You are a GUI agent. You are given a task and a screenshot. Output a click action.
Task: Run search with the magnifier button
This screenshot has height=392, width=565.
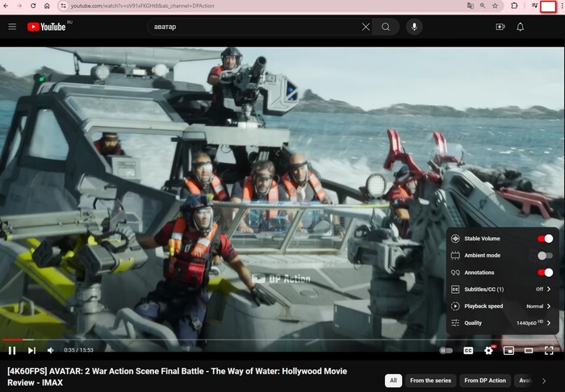click(386, 27)
